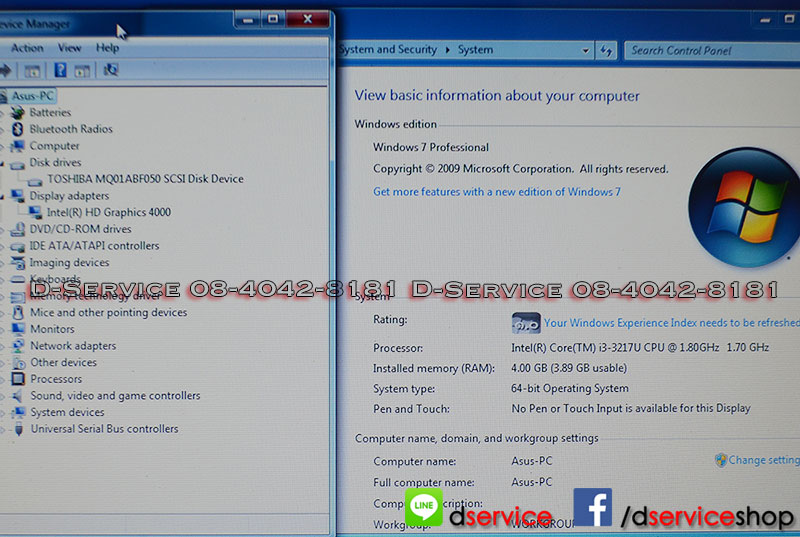Click the 4.00 GB (3.89 GB usable) value
Screen dimensions: 800x537
(x=569, y=368)
